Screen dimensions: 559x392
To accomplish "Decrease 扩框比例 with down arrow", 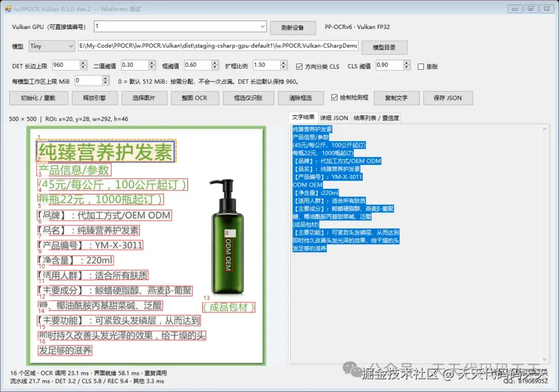I will [x=284, y=67].
